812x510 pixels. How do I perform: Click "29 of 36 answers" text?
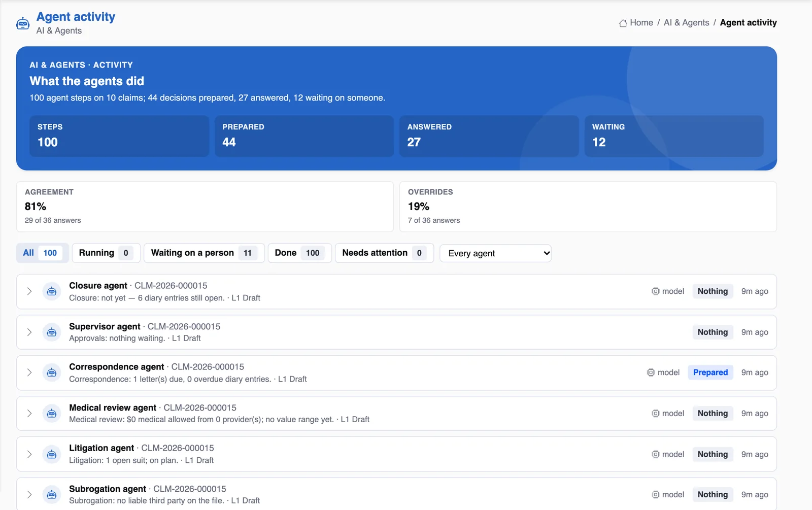(53, 220)
